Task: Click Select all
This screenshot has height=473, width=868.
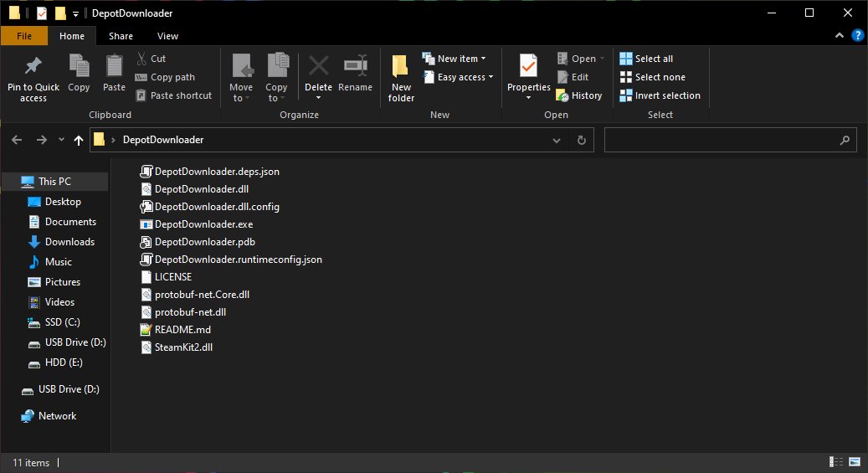Action: click(x=646, y=59)
